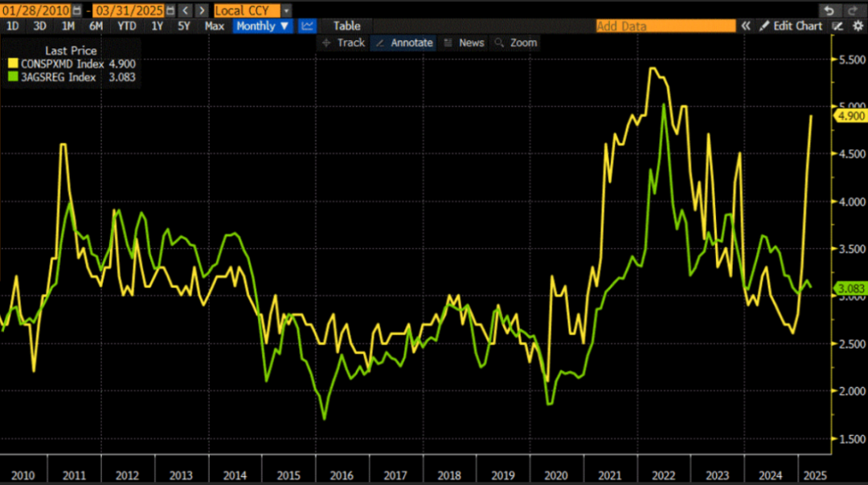Click the annotation edit icon beside Edit Chart
The image size is (868, 485).
click(x=837, y=26)
